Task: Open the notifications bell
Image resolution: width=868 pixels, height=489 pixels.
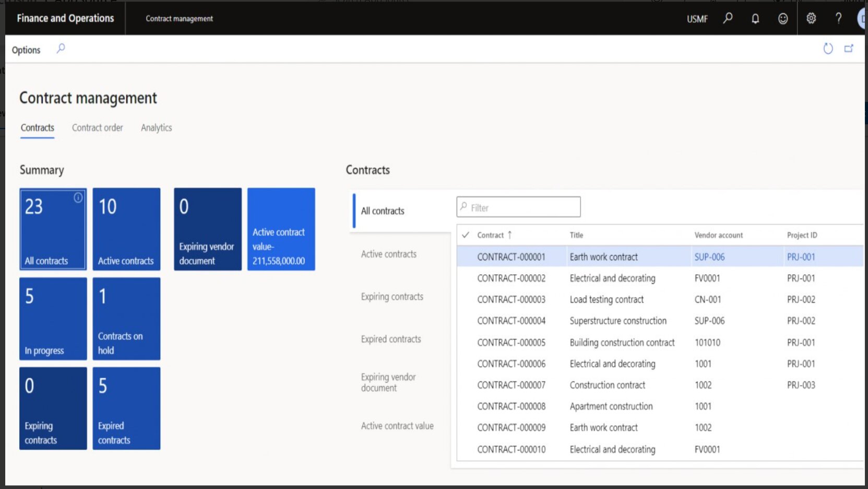Action: [755, 19]
